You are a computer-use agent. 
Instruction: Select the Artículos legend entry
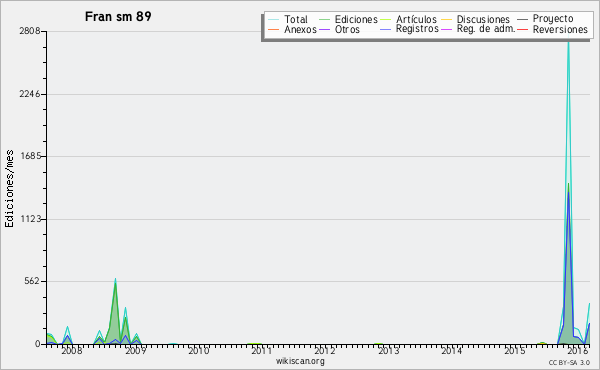[416, 19]
